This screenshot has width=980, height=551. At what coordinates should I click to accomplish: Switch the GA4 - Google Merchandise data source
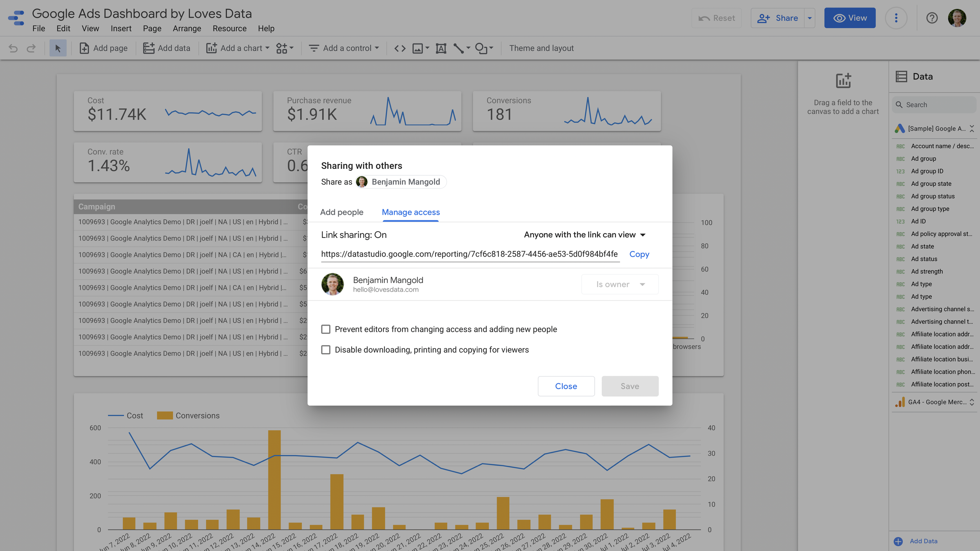pos(971,402)
